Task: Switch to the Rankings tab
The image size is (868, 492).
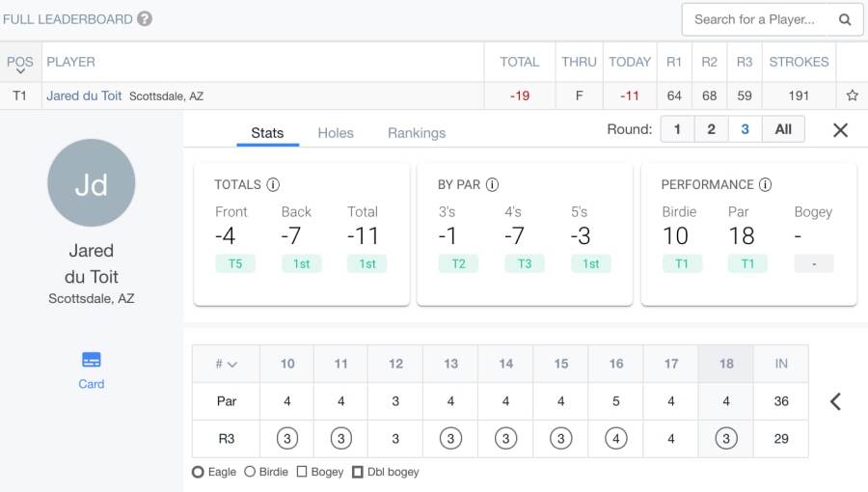Action: pyautogui.click(x=417, y=133)
